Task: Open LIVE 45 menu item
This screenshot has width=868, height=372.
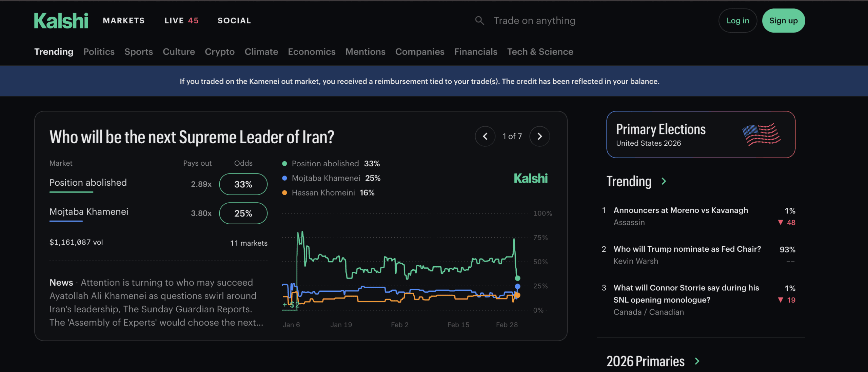Action: pyautogui.click(x=181, y=21)
